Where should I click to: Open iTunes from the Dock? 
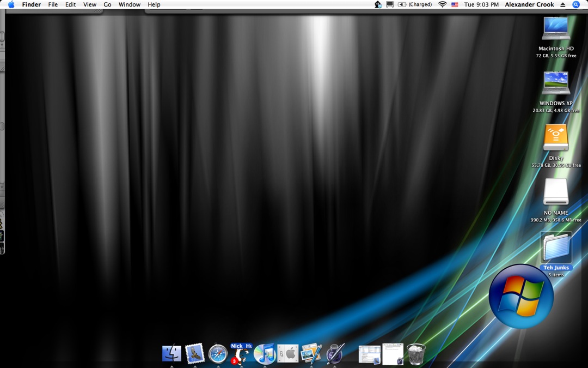265,354
